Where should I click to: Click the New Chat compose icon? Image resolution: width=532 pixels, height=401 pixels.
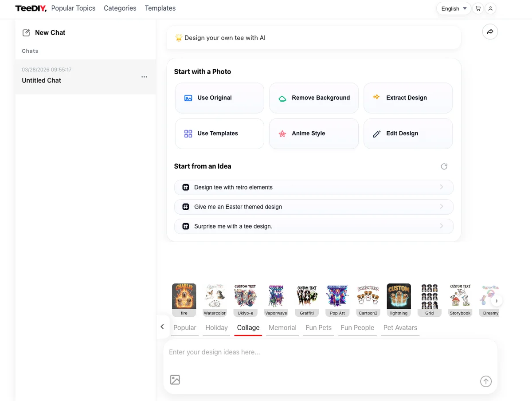coord(26,33)
